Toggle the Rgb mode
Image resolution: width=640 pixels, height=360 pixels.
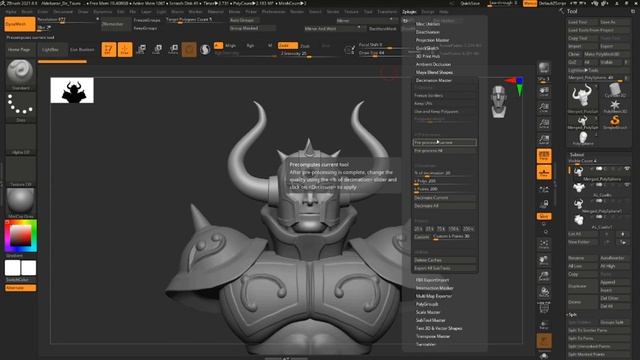250,46
